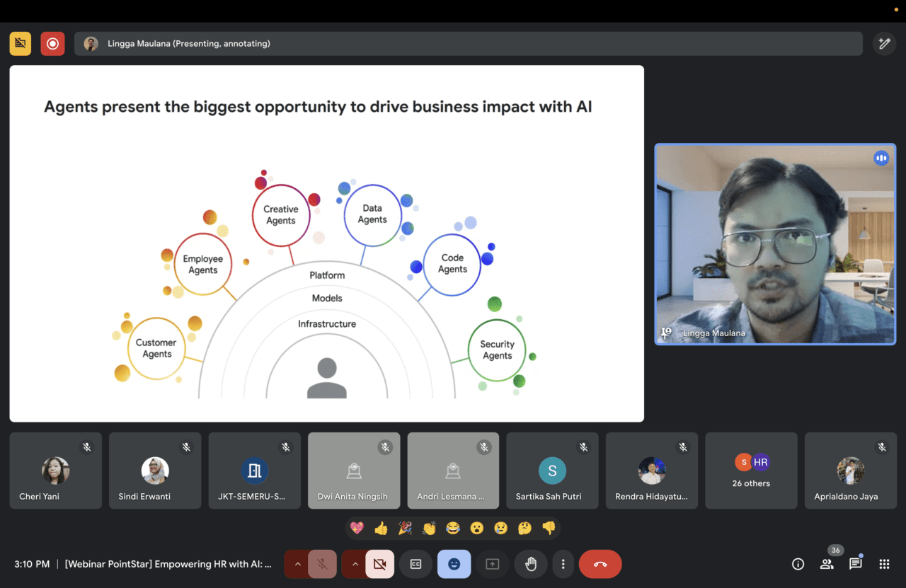This screenshot has height=588, width=906.
Task: Expand audio settings chevron beside microphone
Action: coord(297,564)
